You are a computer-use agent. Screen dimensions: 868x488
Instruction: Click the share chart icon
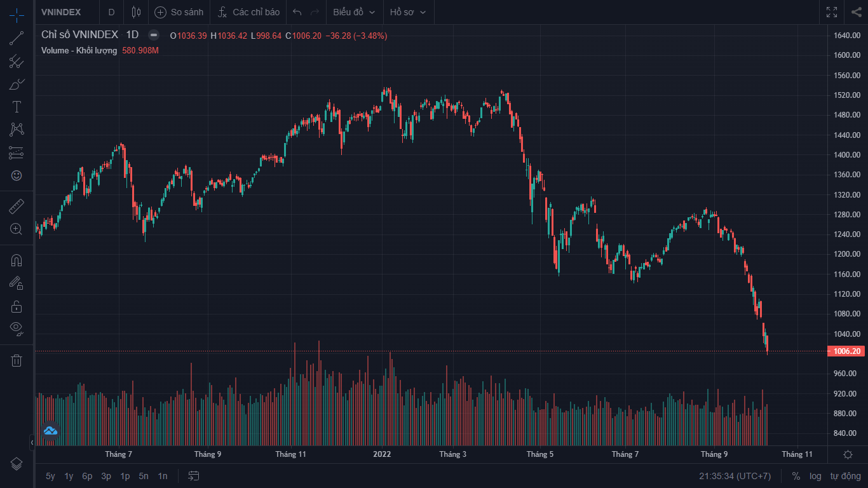(x=856, y=12)
